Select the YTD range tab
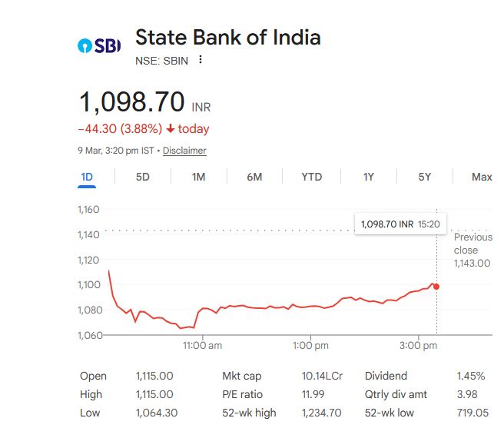 coord(311,177)
